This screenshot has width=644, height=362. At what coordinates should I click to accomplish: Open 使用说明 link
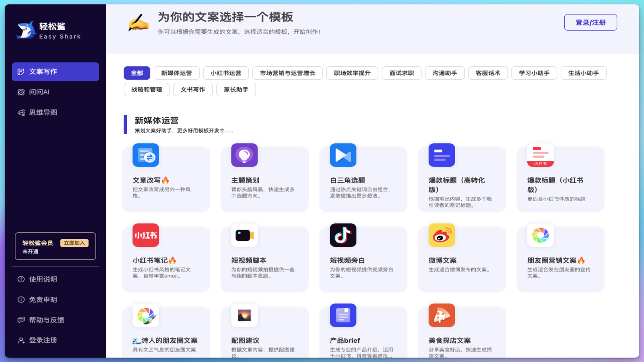point(43,279)
